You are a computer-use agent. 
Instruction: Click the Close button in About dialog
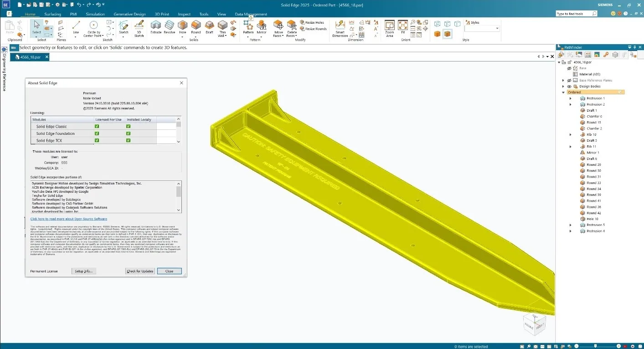click(169, 271)
